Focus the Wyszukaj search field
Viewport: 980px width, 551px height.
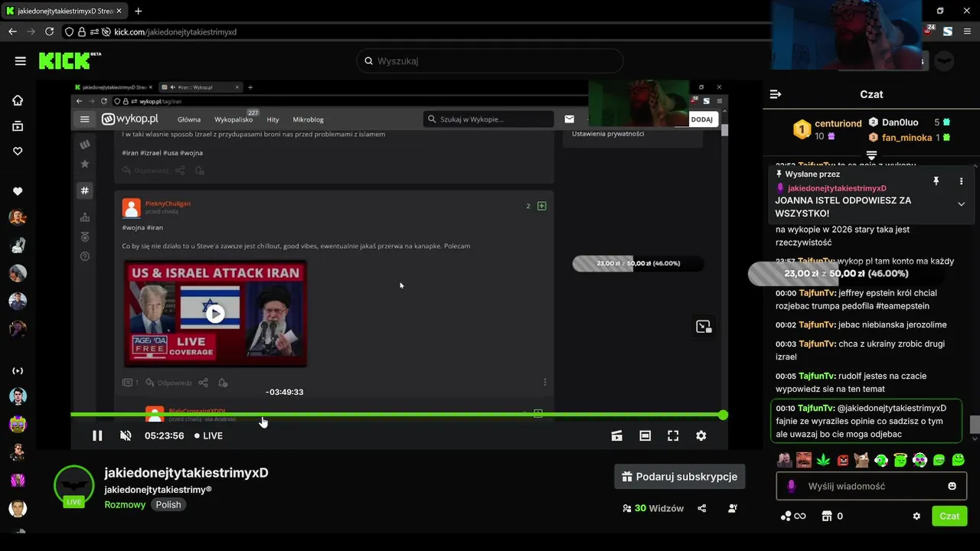click(x=490, y=61)
